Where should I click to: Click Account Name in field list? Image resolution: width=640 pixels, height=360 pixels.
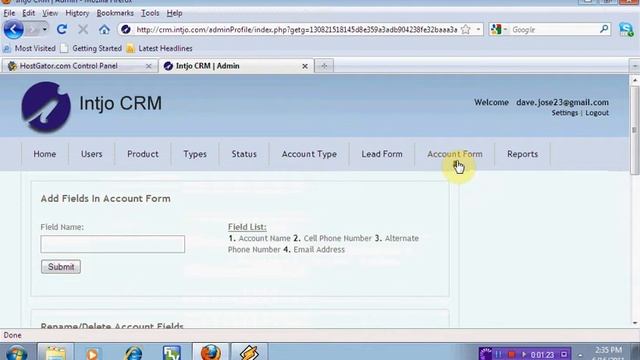click(x=264, y=238)
